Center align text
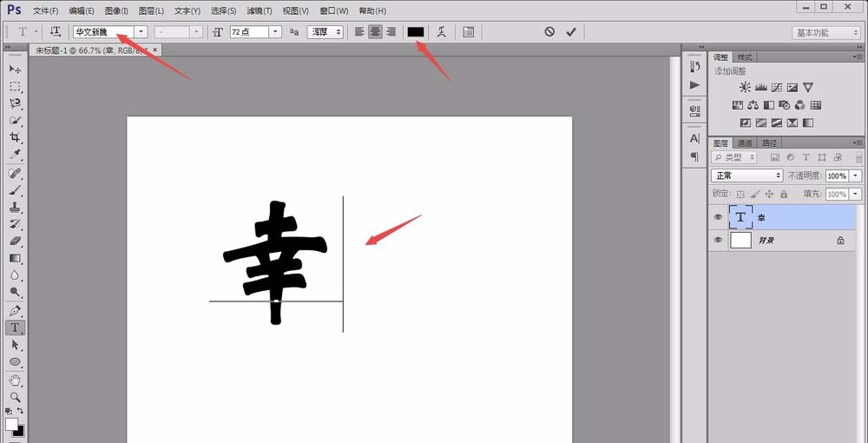The image size is (868, 443). click(375, 32)
